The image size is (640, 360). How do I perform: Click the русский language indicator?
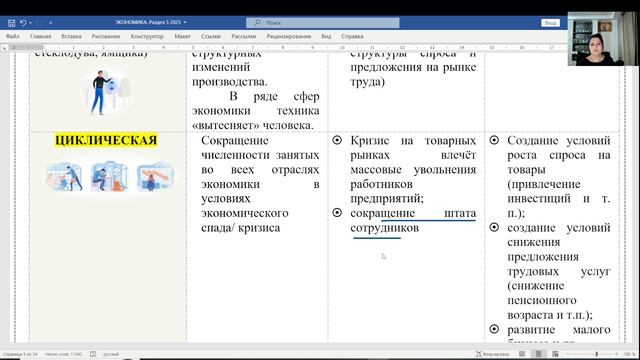pos(111,354)
